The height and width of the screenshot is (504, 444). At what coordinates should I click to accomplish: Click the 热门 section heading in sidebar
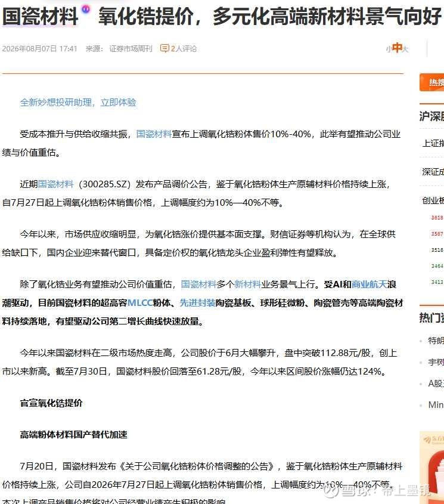(431, 317)
